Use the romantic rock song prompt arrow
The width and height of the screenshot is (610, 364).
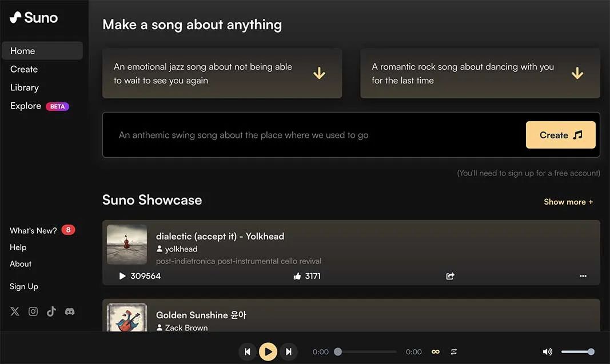(x=577, y=73)
